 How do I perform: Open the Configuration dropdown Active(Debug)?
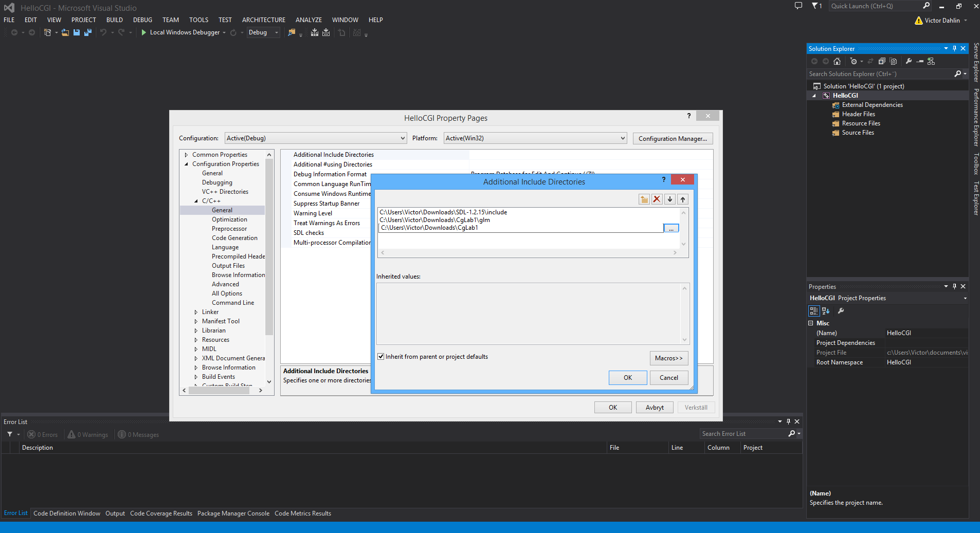316,138
